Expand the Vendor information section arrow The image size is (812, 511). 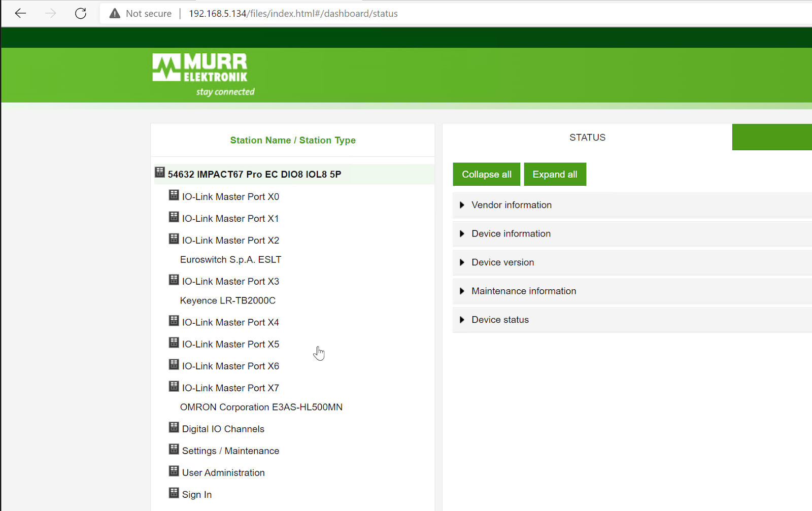(x=462, y=205)
